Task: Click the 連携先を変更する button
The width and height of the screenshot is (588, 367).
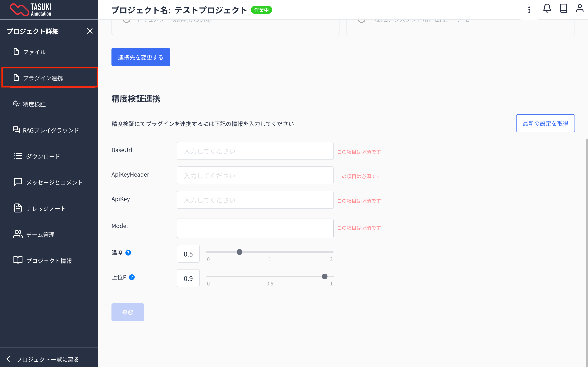Action: pyautogui.click(x=141, y=57)
